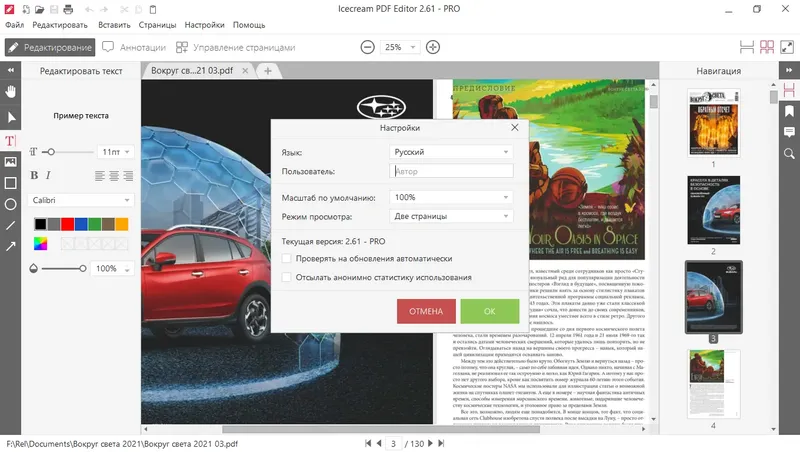This screenshot has width=800, height=452.
Task: Show page thumbnails panel icon
Action: pyautogui.click(x=789, y=90)
